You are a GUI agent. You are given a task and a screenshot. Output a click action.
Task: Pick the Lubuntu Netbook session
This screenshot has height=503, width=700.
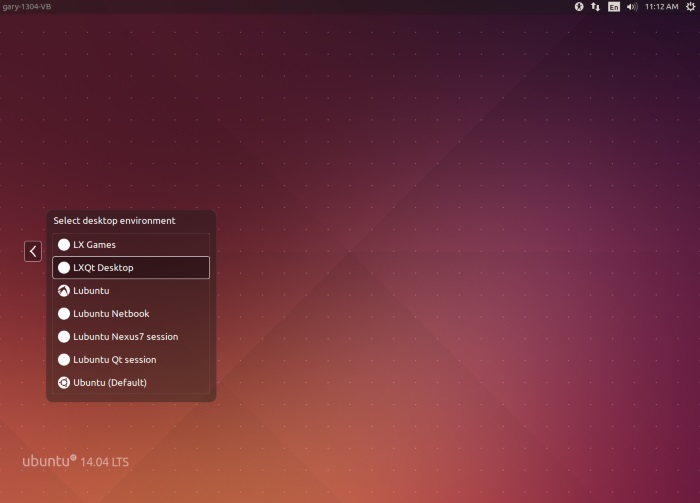point(111,314)
